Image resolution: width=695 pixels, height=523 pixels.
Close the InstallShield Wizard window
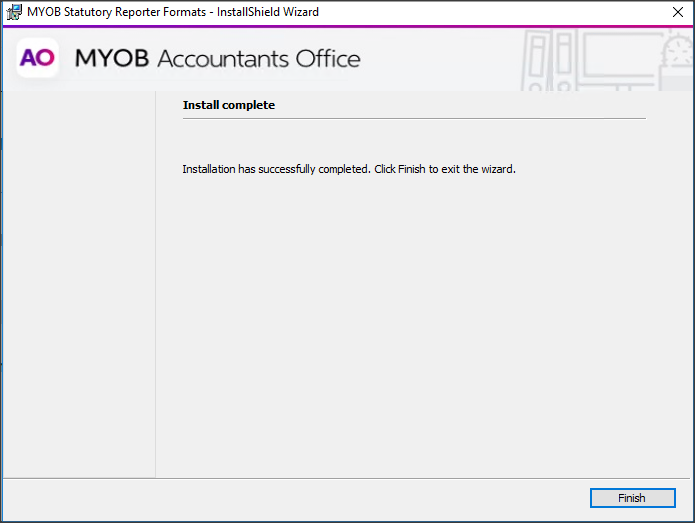677,12
